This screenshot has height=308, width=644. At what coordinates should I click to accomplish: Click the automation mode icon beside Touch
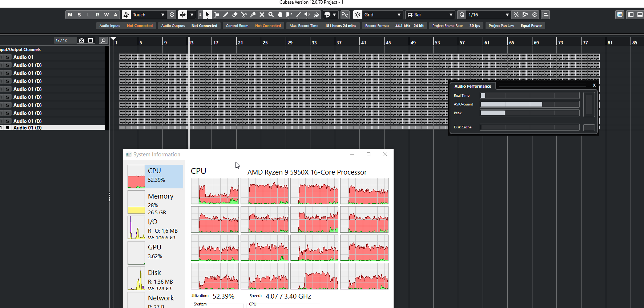[126, 15]
